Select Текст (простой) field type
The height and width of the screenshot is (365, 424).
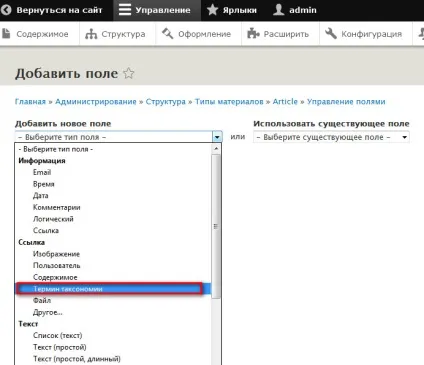point(60,347)
